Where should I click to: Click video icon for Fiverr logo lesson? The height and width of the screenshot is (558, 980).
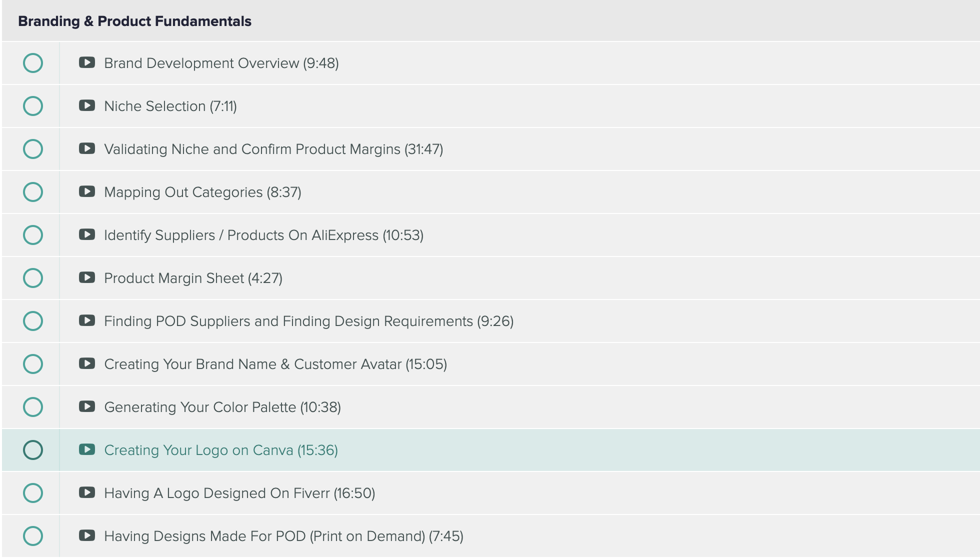(87, 492)
